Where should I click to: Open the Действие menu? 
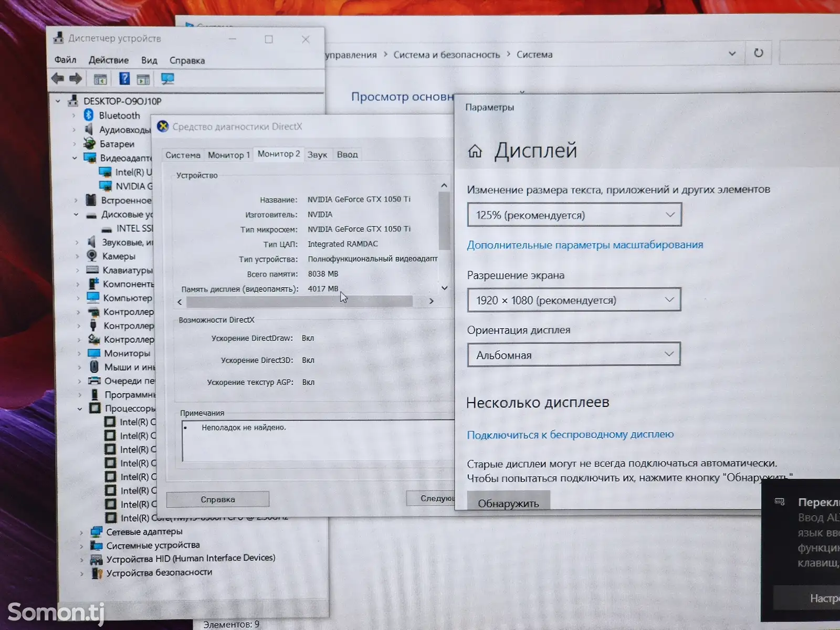pyautogui.click(x=109, y=60)
